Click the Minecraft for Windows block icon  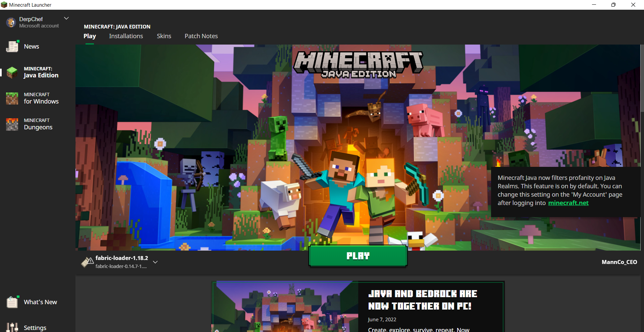(x=12, y=98)
